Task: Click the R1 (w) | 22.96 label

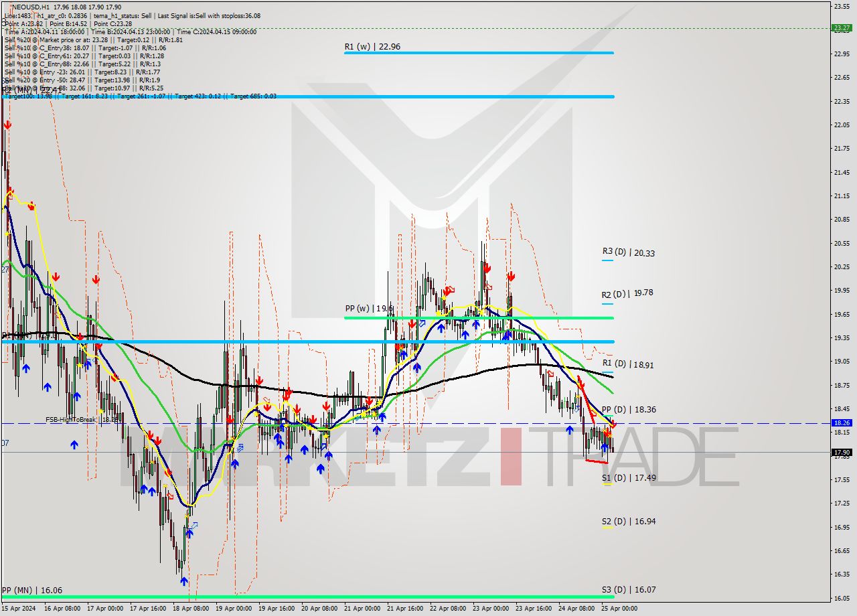Action: click(372, 47)
